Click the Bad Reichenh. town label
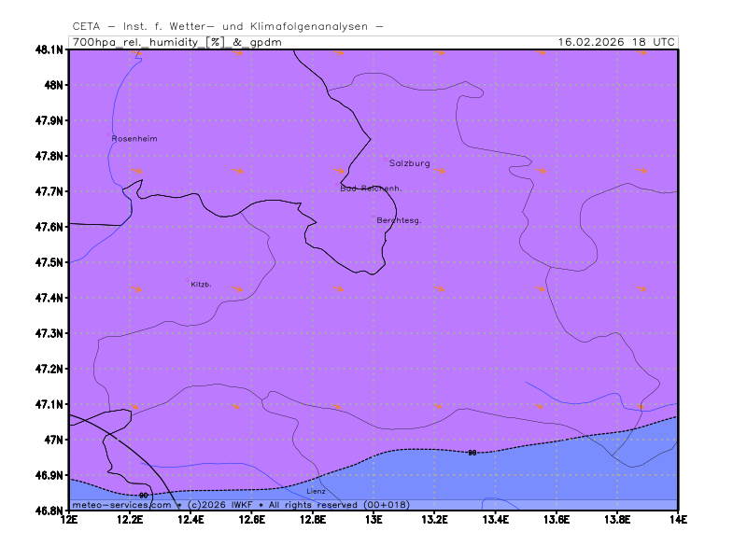Image resolution: width=747 pixels, height=560 pixels. [x=371, y=189]
